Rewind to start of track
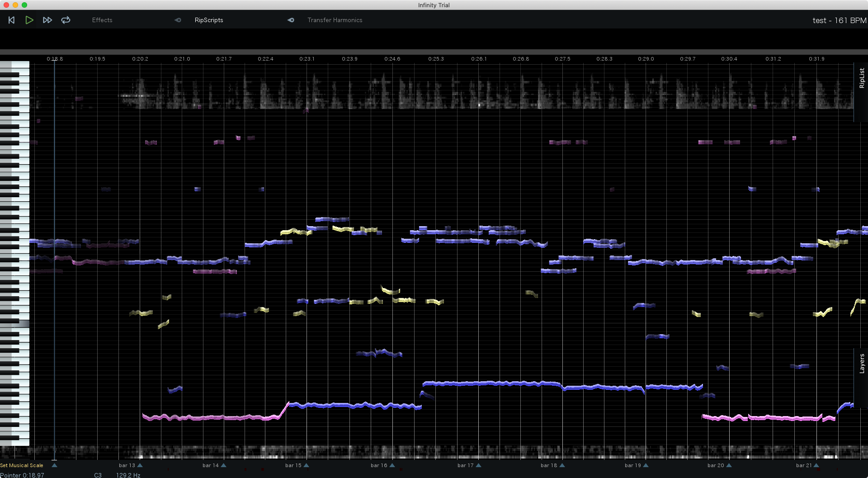 [x=12, y=20]
